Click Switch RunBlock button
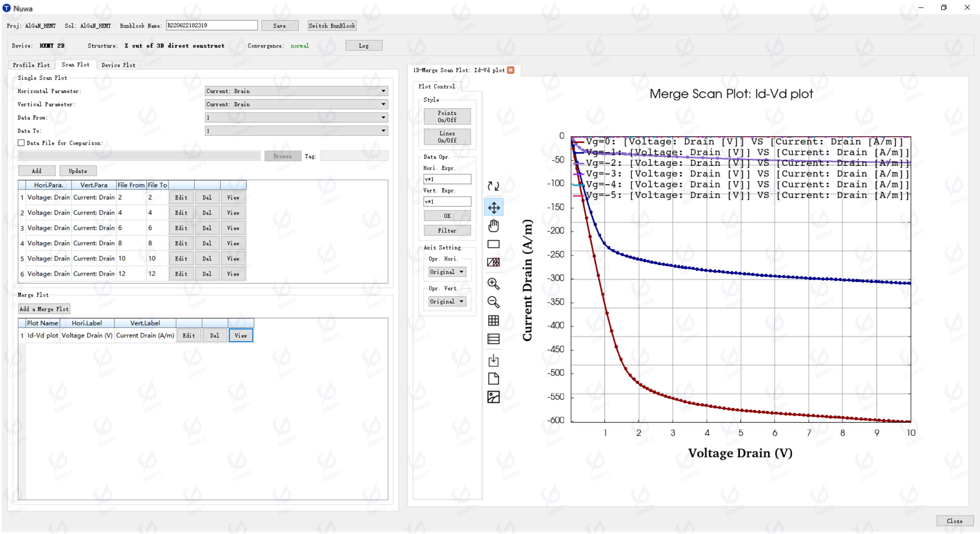This screenshot has height=534, width=980. click(x=332, y=26)
